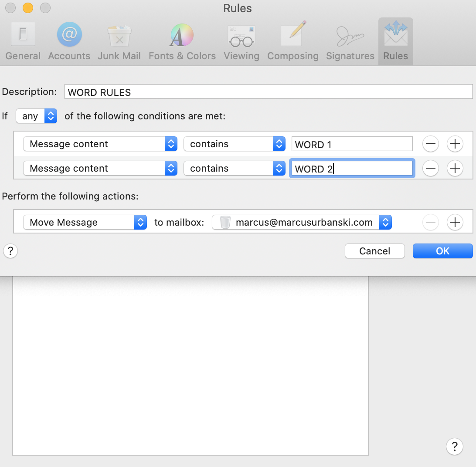476x467 pixels.
Task: Open help for the rule editor sheet
Action: (x=10, y=251)
